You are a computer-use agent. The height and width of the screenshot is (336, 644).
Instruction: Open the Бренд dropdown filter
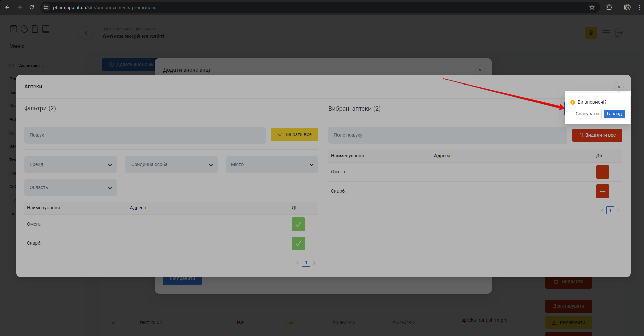70,165
